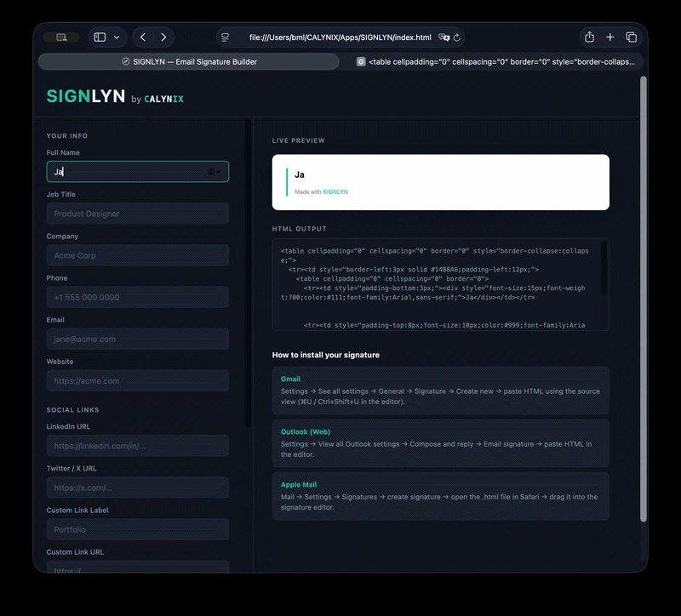
Task: Click the 'How to install your signature' heading
Action: click(326, 355)
